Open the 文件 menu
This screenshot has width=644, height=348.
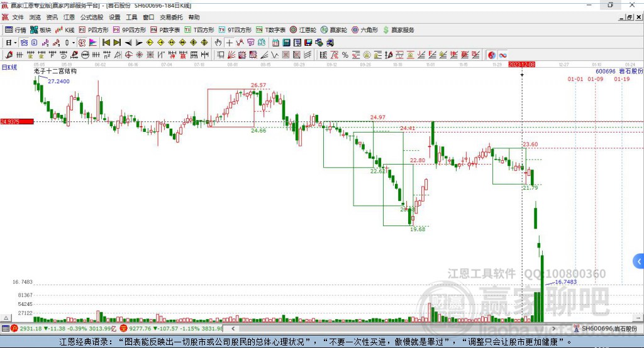(x=18, y=17)
